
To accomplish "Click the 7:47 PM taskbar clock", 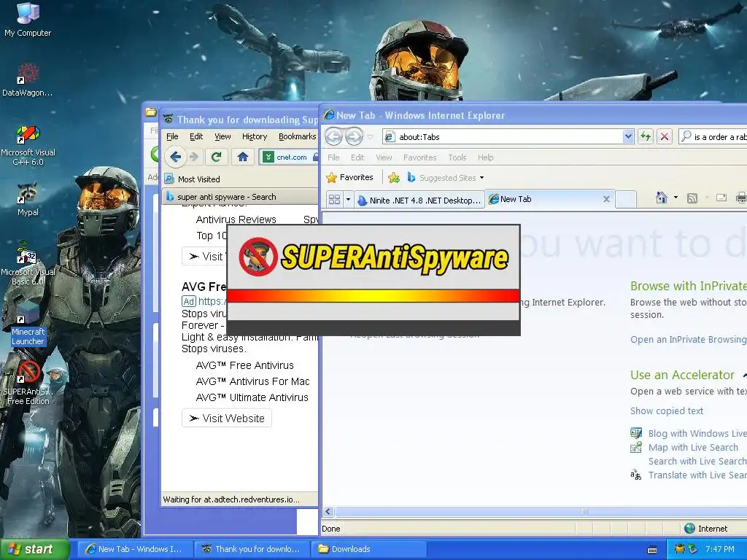I will pyautogui.click(x=720, y=549).
